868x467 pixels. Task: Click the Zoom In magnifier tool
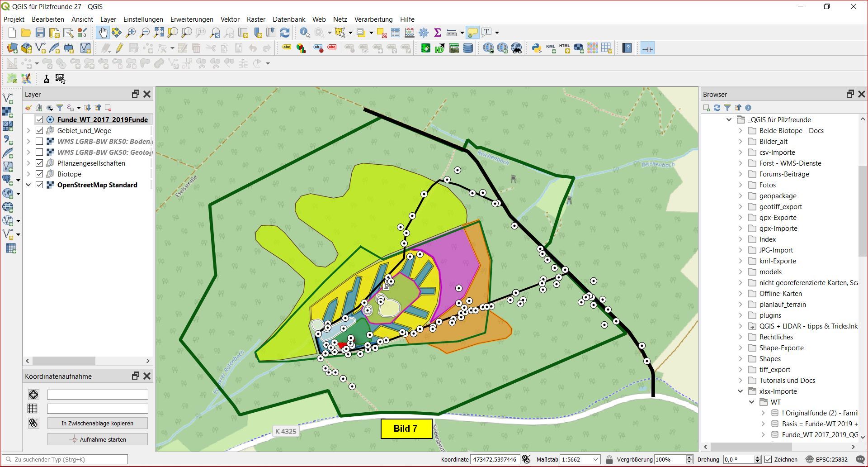[x=131, y=33]
